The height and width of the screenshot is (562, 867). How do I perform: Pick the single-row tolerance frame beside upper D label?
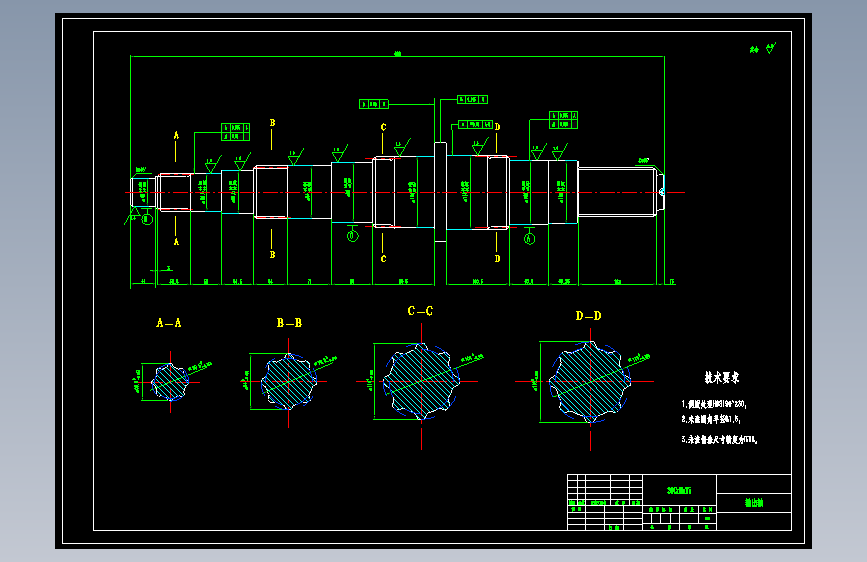[476, 124]
